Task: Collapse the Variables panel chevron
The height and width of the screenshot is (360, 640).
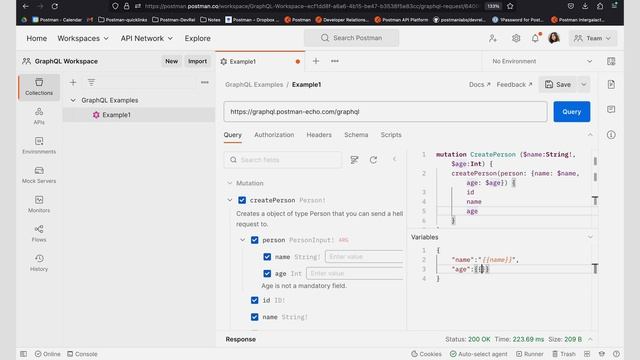Action: (590, 237)
